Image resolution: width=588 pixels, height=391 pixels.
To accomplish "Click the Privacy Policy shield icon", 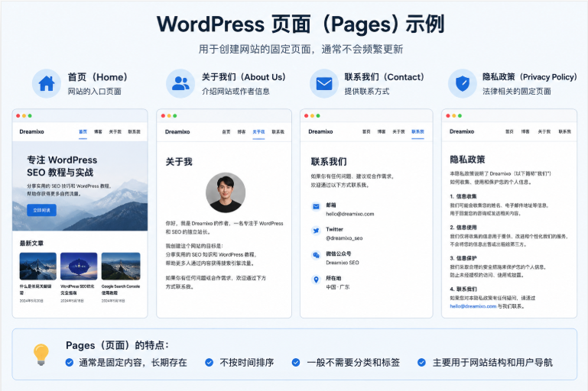I will point(463,83).
